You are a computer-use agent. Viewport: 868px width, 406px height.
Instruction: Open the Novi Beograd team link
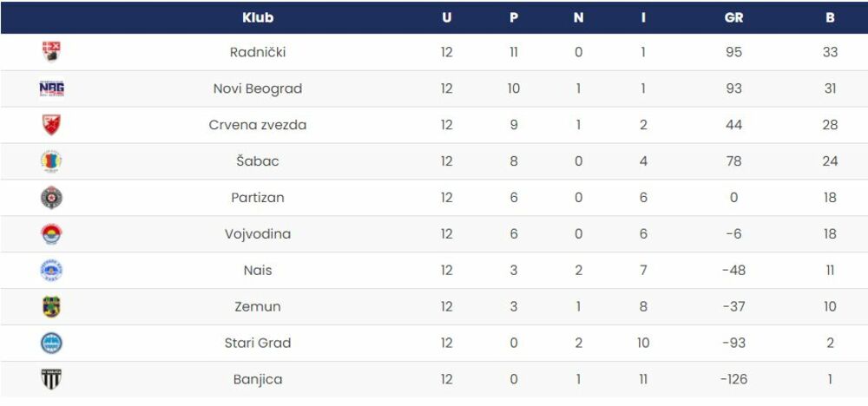(258, 88)
